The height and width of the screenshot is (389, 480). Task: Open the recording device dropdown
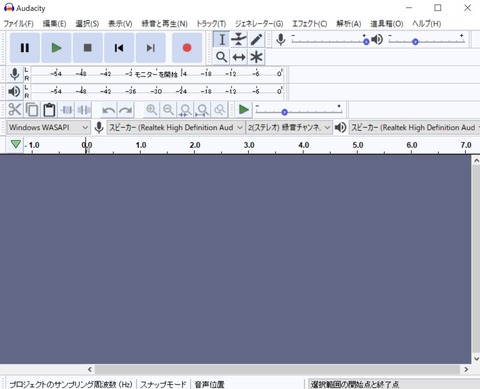[x=175, y=127]
